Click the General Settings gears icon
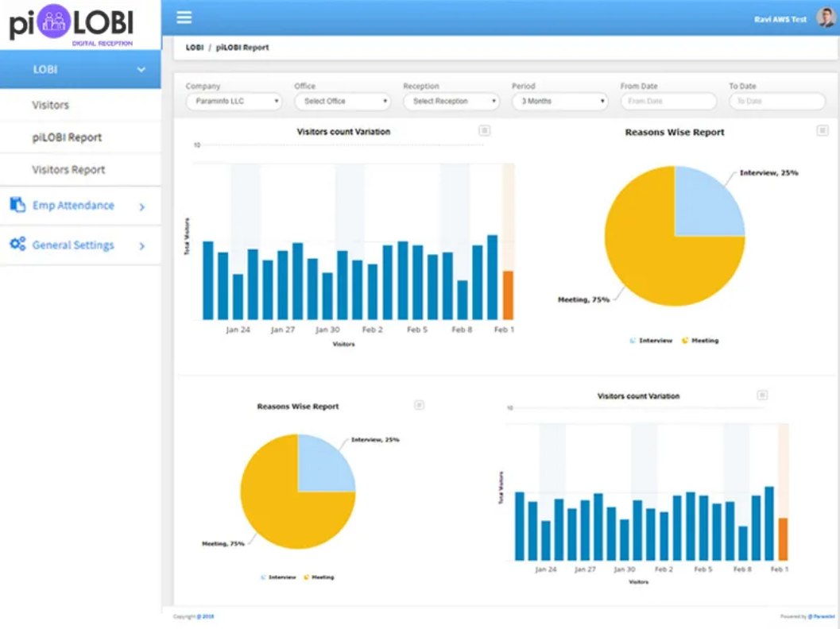 coord(17,244)
